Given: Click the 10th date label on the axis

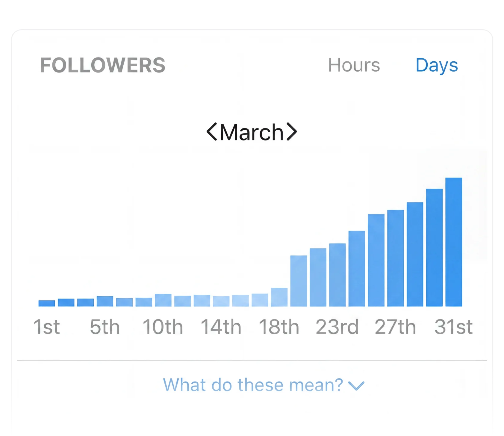Looking at the screenshot, I should pos(163,326).
